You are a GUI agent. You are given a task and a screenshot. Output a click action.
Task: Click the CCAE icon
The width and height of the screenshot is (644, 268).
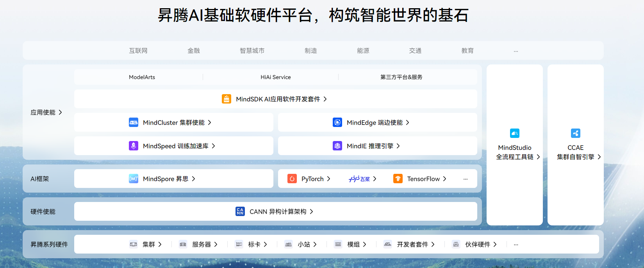[x=576, y=133]
